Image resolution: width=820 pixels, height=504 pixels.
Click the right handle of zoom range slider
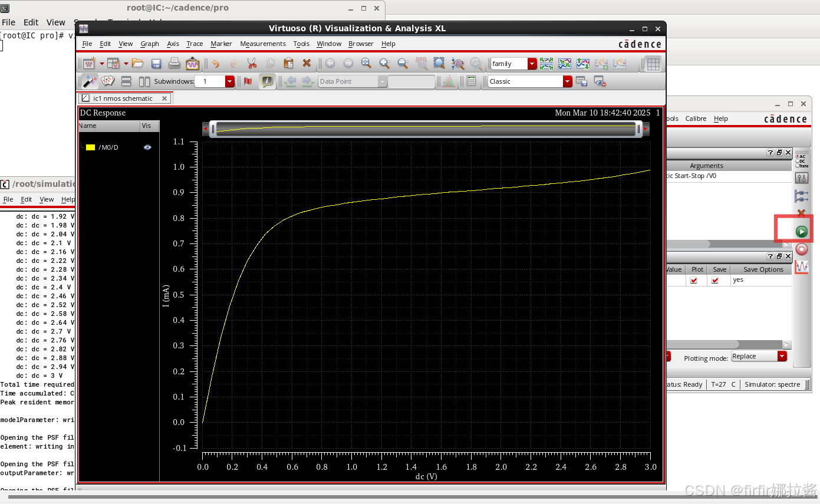pyautogui.click(x=639, y=129)
